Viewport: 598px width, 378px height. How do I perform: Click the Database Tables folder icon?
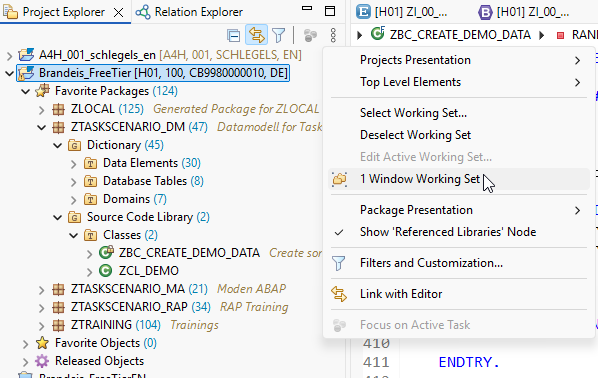[90, 181]
